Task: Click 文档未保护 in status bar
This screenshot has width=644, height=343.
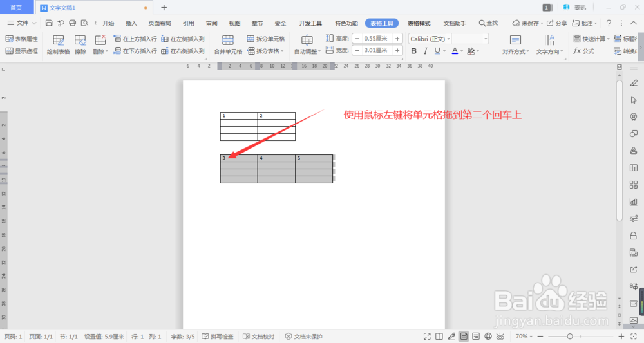Action: tap(304, 337)
